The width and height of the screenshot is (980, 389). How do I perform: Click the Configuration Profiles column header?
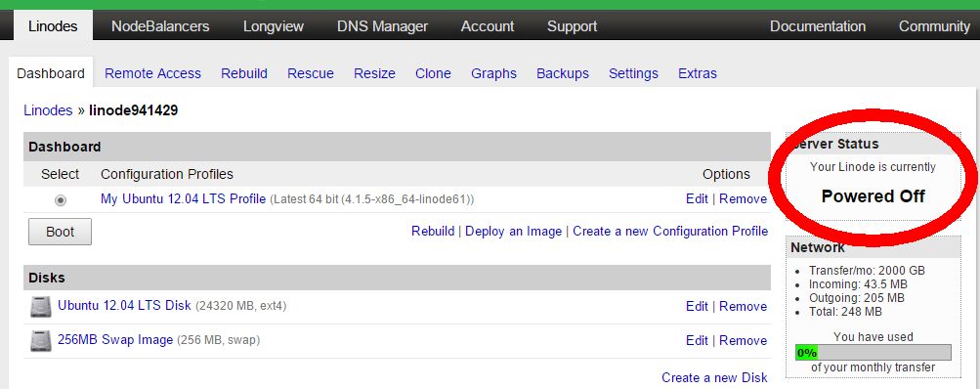[x=167, y=174]
